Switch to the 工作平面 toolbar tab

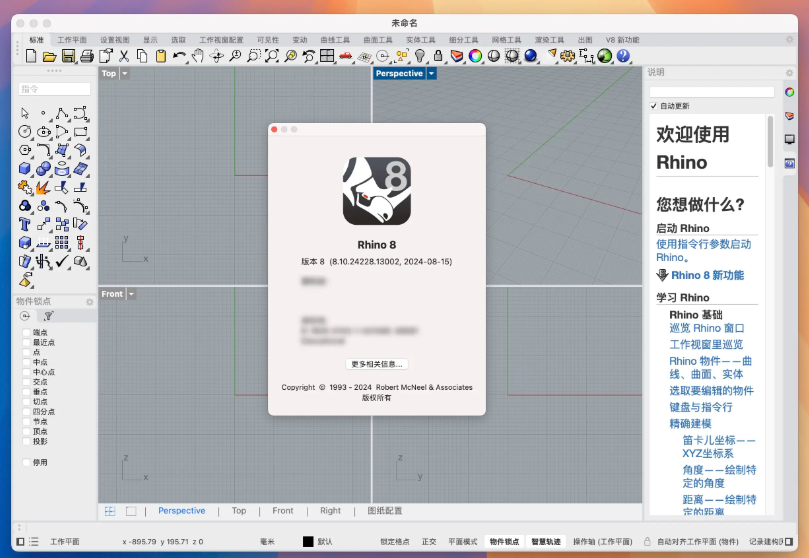[x=72, y=40]
